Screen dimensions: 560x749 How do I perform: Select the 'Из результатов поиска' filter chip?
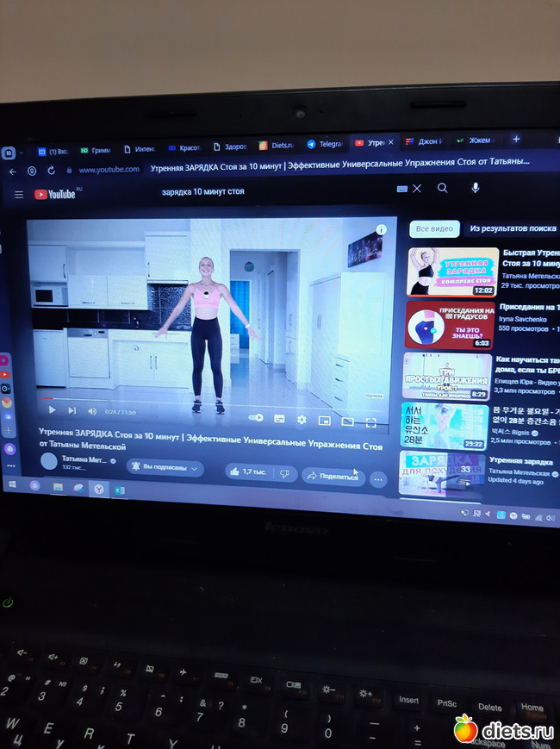[x=512, y=228]
